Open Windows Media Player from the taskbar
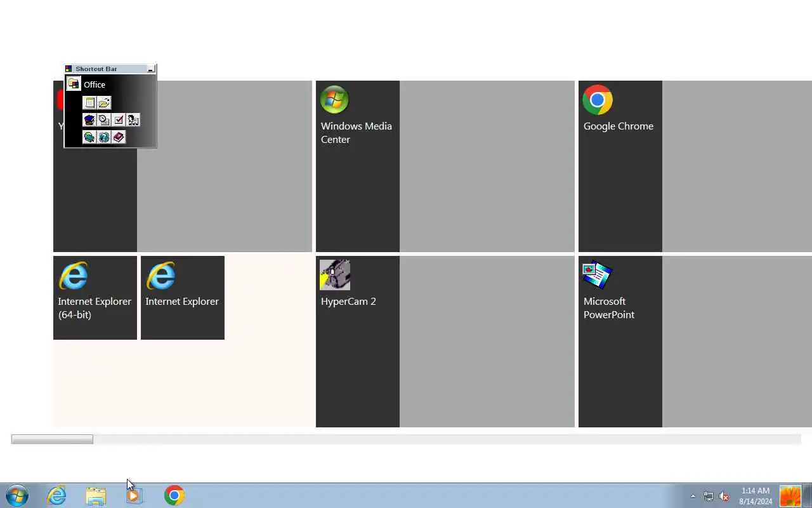 (134, 495)
